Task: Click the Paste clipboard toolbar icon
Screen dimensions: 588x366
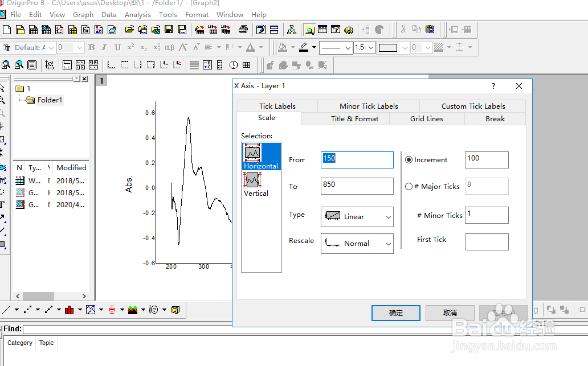Action: pyautogui.click(x=430, y=29)
